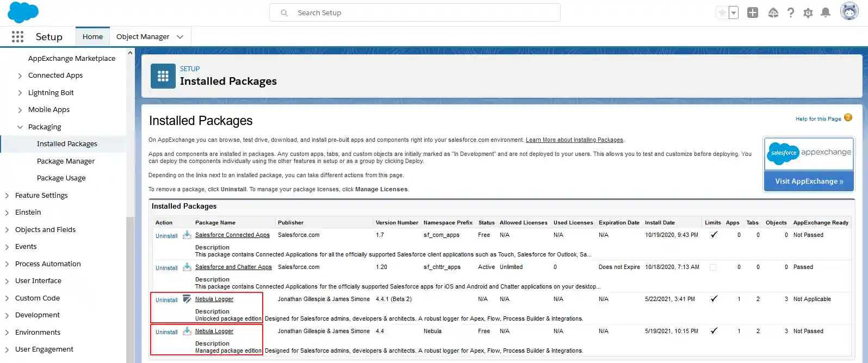Click Uninstall for Salesforce Connected Apps
The image size is (868, 363).
tap(166, 236)
